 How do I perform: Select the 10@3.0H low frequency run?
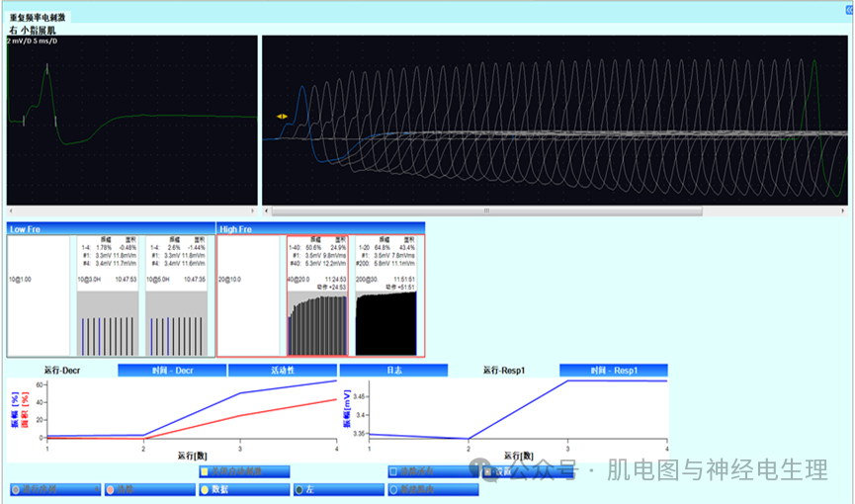coord(108,296)
